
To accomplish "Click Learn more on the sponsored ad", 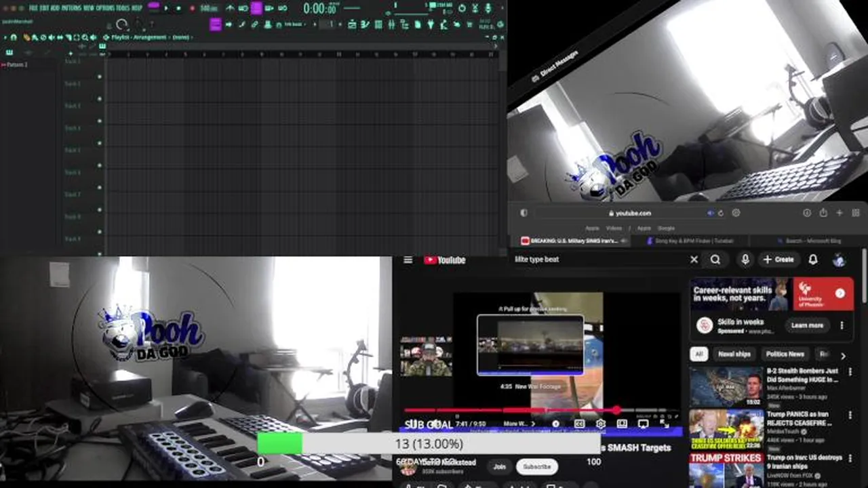I will 807,325.
